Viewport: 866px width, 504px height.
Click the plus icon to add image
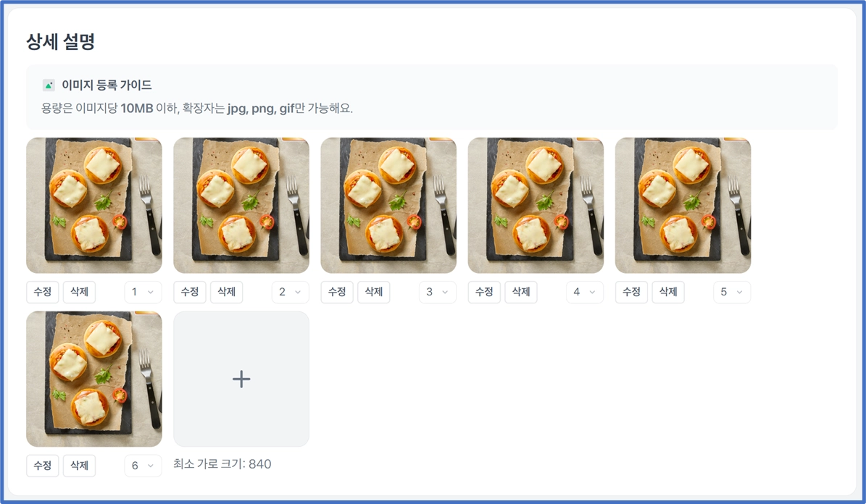[241, 379]
